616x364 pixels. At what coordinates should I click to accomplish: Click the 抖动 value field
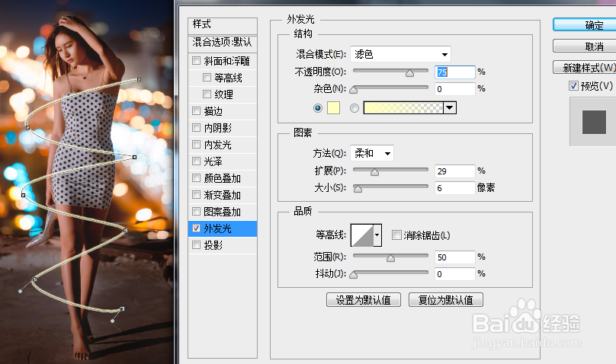pos(455,274)
